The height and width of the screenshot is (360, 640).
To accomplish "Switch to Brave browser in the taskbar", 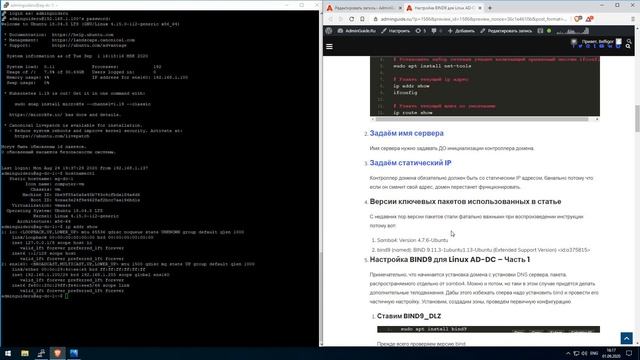I will 57,353.
